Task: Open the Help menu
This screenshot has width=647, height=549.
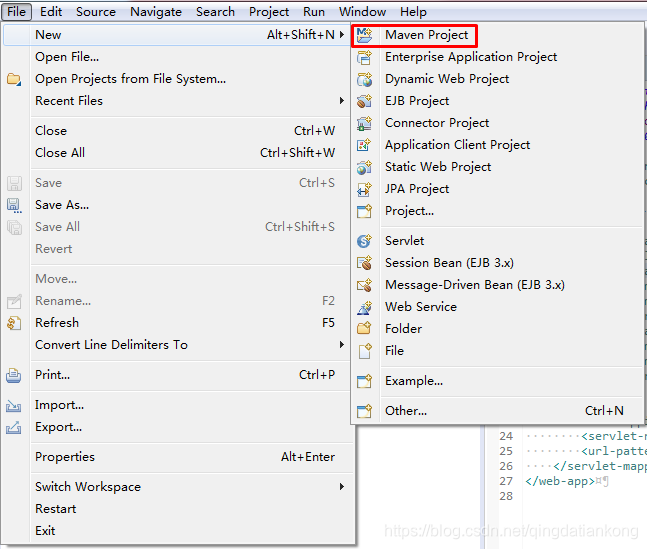Action: (413, 12)
